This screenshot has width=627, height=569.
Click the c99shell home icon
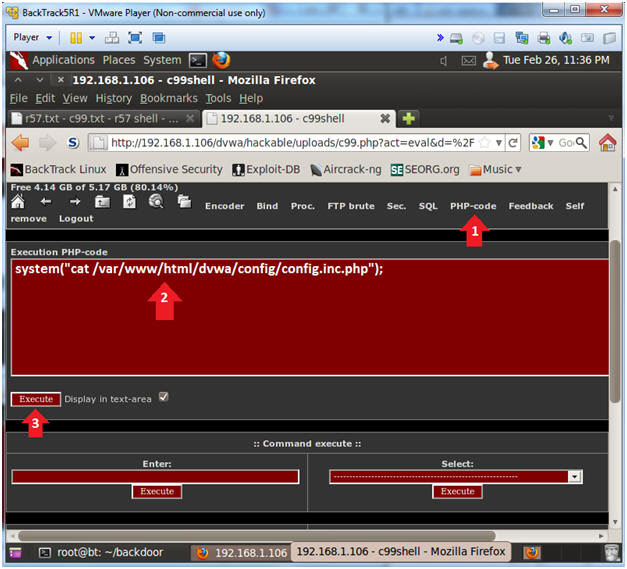point(18,202)
